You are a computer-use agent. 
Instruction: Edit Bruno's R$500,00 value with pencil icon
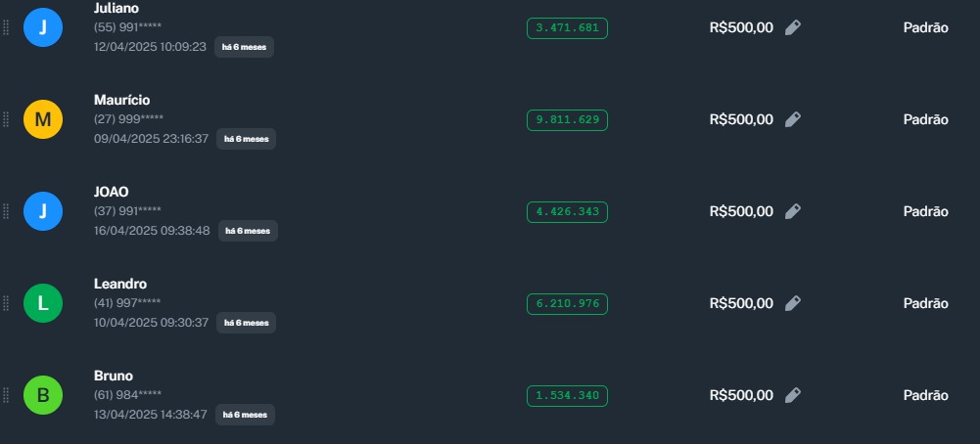tap(793, 396)
